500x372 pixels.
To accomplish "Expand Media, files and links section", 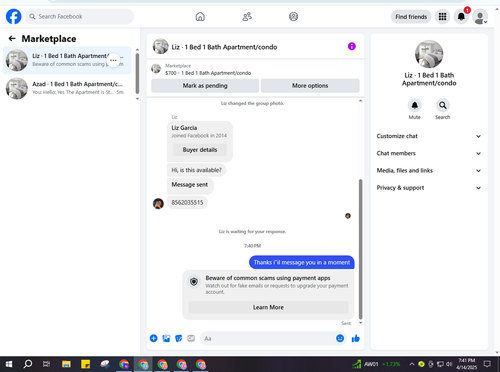I will pos(429,170).
